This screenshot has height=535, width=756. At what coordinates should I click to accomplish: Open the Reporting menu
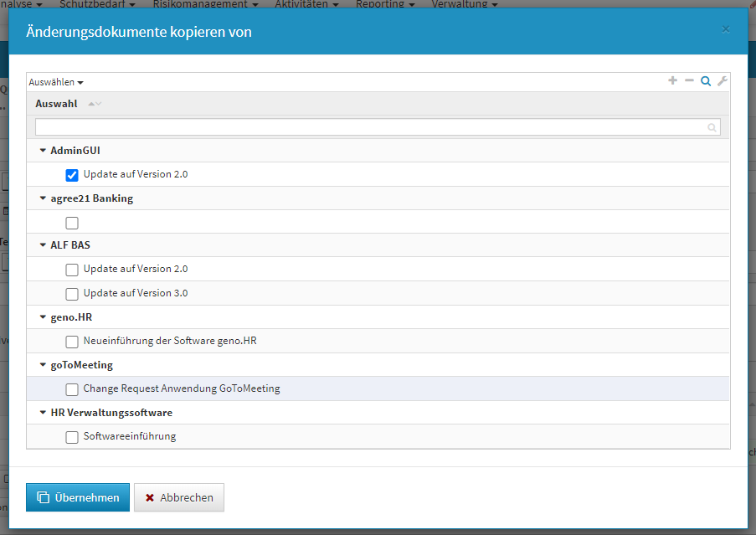tap(385, 4)
